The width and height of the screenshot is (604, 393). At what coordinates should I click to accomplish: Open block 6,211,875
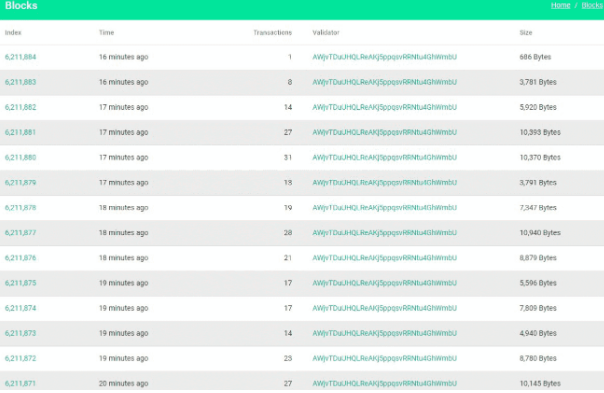tap(20, 283)
